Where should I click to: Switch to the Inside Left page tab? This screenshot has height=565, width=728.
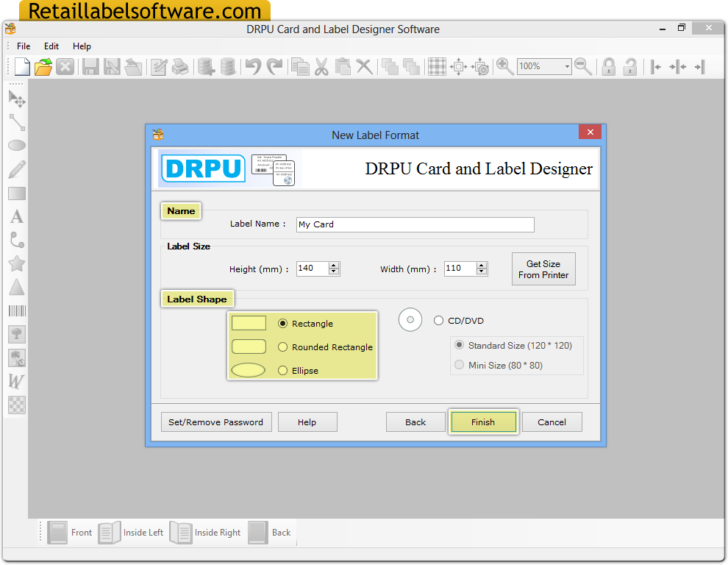(x=131, y=533)
